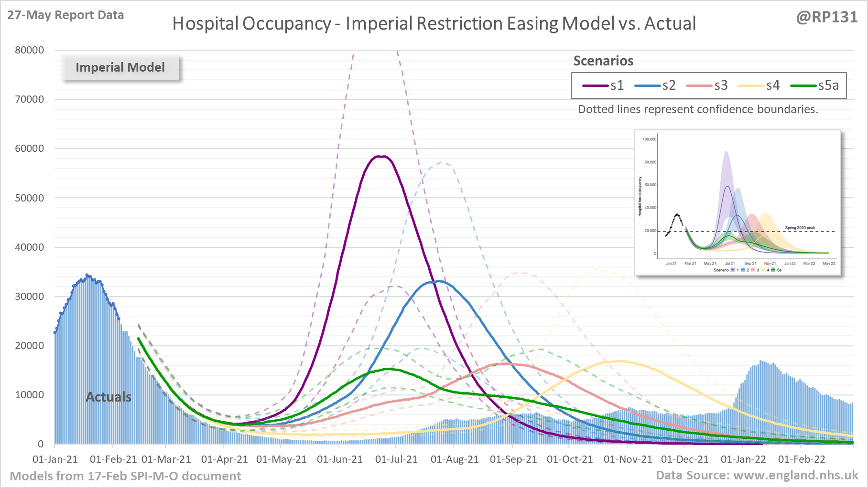868x488 pixels.
Task: Click the Models from 17-Feb SPI-M-O caption
Action: coord(125,476)
